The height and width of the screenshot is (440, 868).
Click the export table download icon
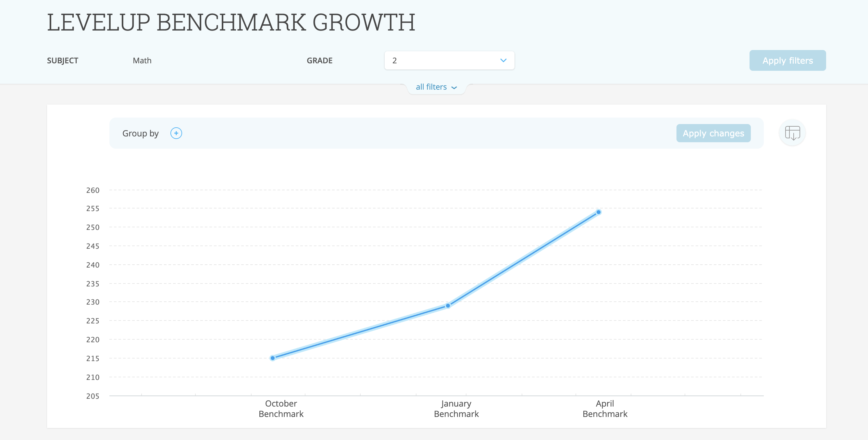coord(792,133)
